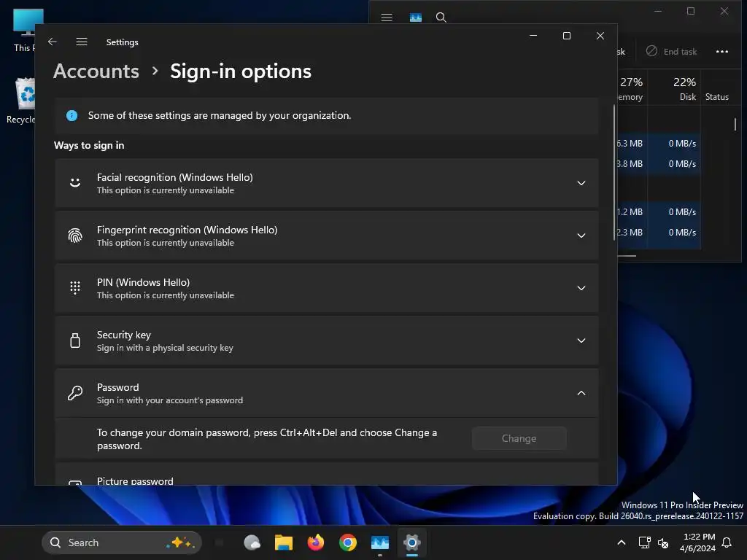The height and width of the screenshot is (560, 747).
Task: Click the Task Manager search icon
Action: tap(441, 17)
